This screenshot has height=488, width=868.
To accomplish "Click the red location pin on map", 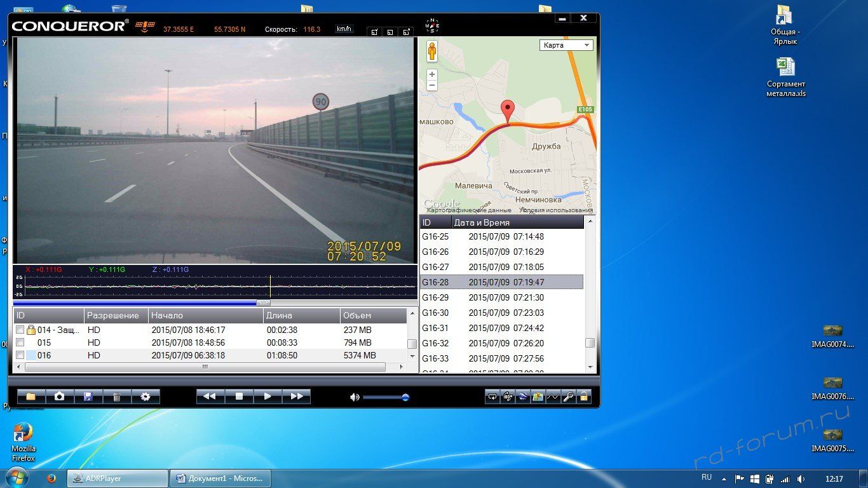I will point(507,111).
